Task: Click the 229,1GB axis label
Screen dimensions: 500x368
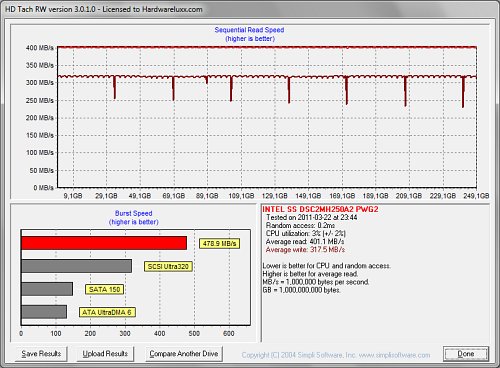Action: coord(443,196)
